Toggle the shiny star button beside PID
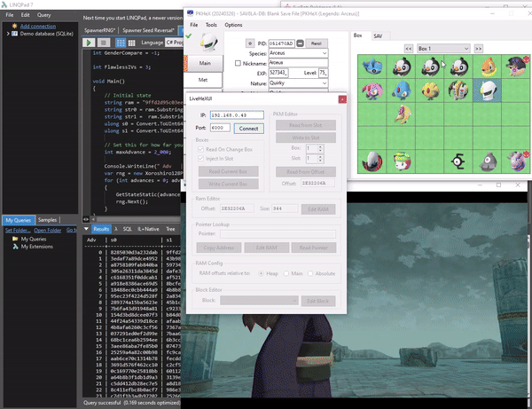 tap(250, 43)
